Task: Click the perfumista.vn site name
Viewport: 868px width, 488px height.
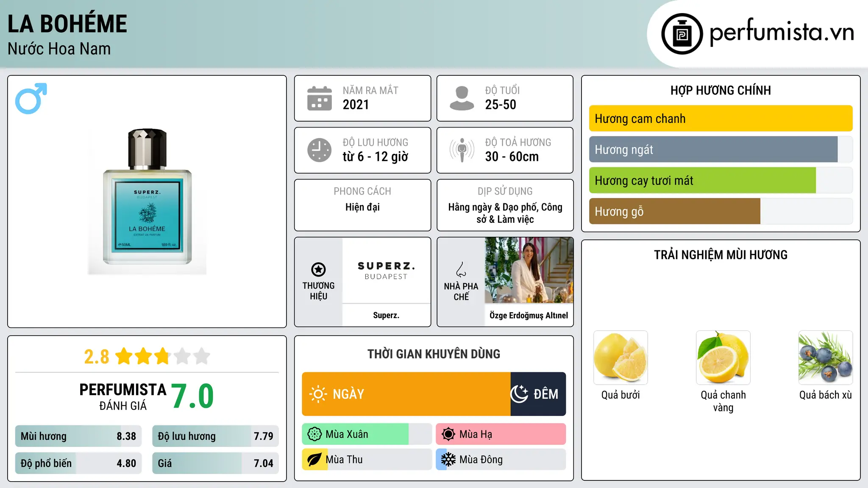Action: [x=782, y=32]
